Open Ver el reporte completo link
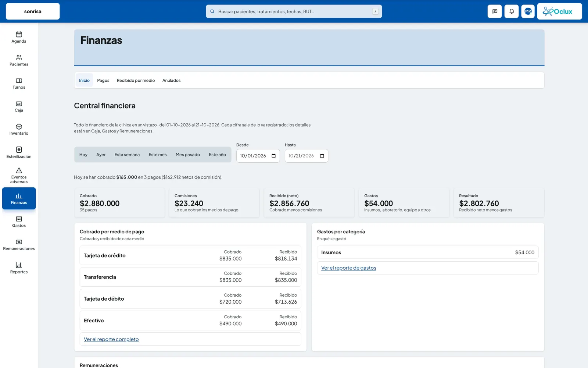Screen dimensions: 588x368 111,339
